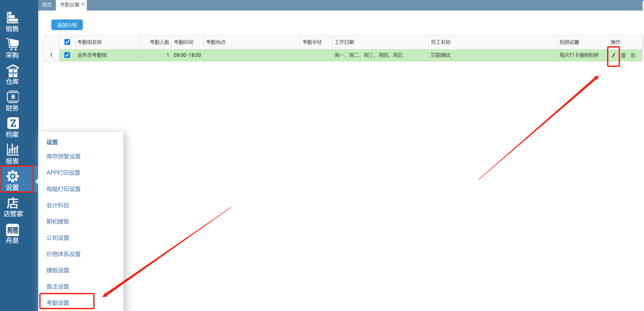644x311 pixels.
Task: Open the 财务 finance module
Action: [x=12, y=101]
